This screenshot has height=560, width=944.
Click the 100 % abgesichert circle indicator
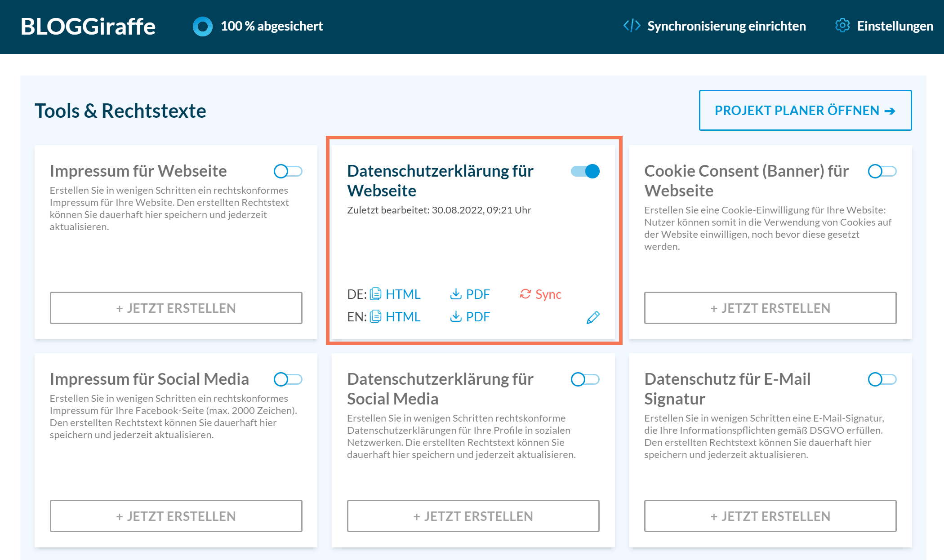click(x=203, y=26)
